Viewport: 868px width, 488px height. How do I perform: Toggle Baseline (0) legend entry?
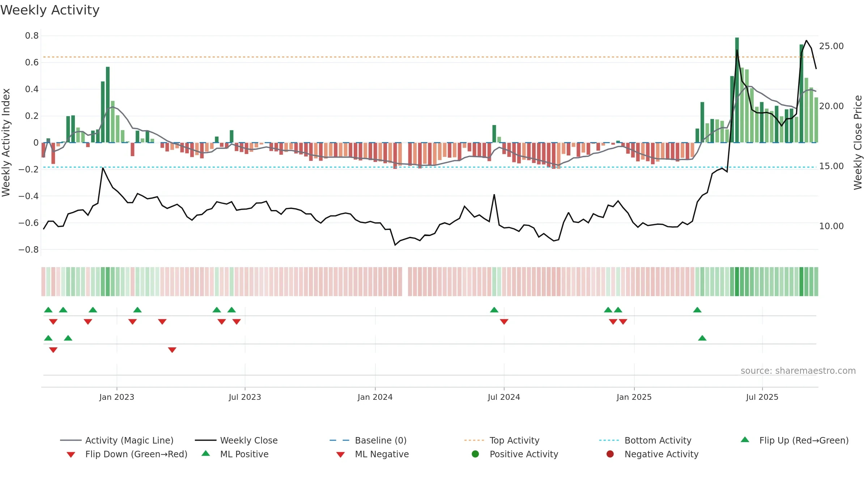368,440
